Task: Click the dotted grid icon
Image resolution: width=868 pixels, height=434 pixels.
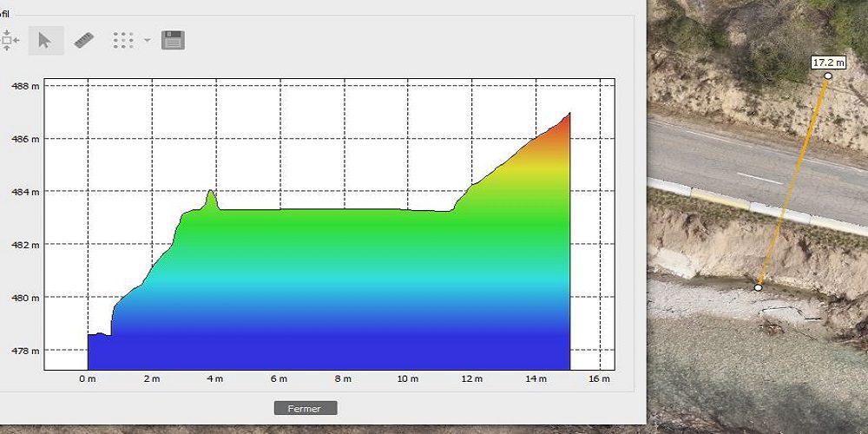Action: point(123,40)
